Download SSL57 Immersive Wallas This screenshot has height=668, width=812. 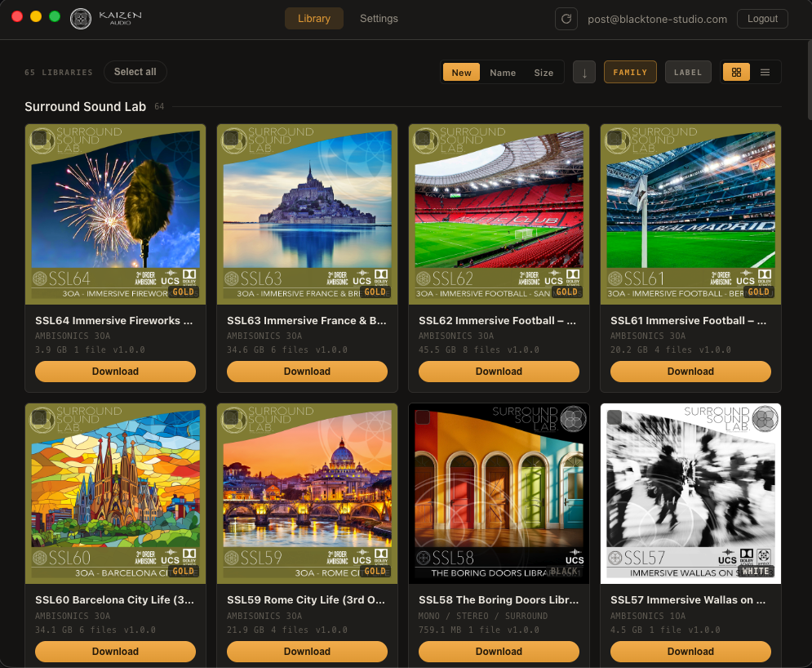click(x=690, y=652)
